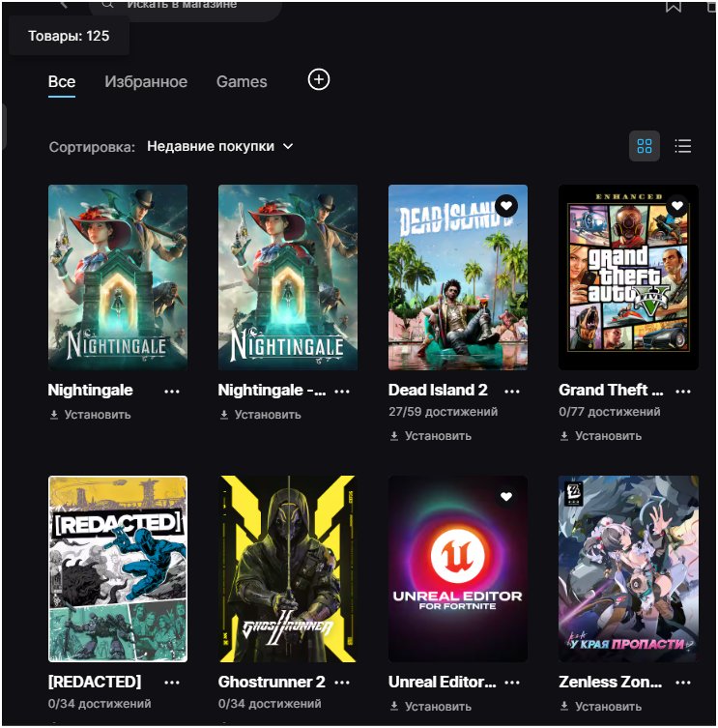The image size is (718, 728).
Task: Toggle the favorite heart on Unreal Editor cover
Action: [x=505, y=497]
